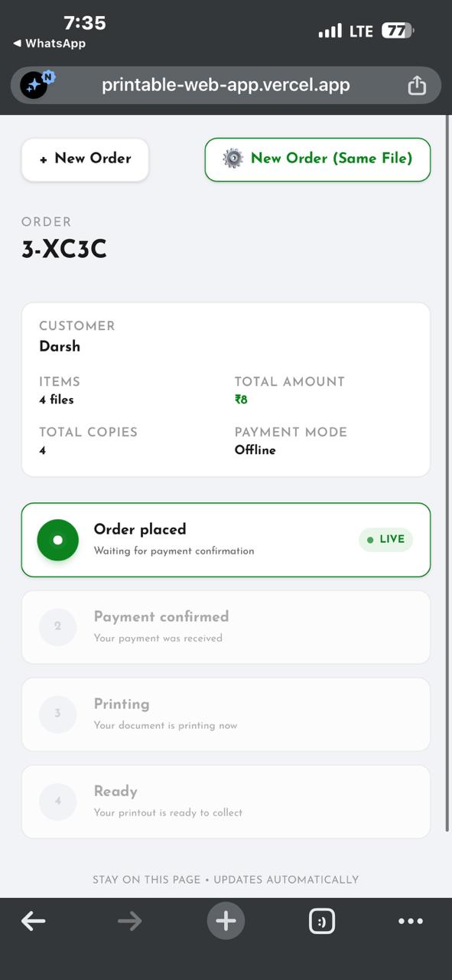452x980 pixels.
Task: Tap the ₹8 total amount
Action: pos(241,399)
